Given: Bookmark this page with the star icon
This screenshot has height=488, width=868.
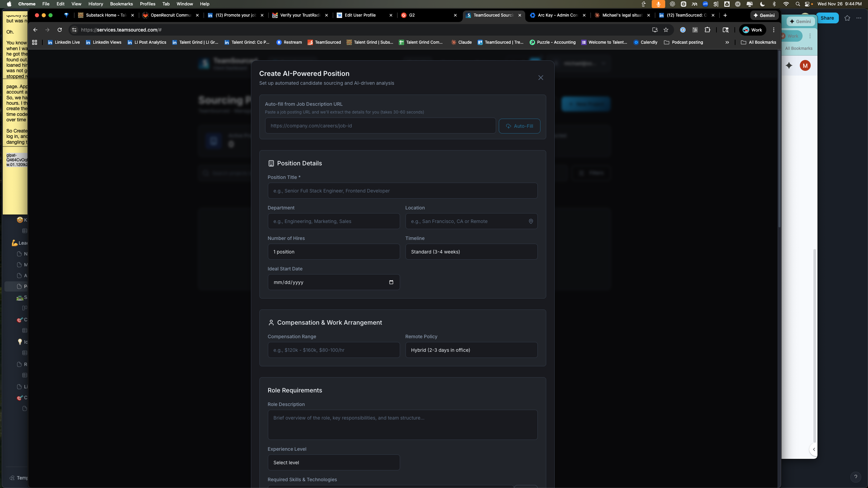Looking at the screenshot, I should (x=666, y=30).
